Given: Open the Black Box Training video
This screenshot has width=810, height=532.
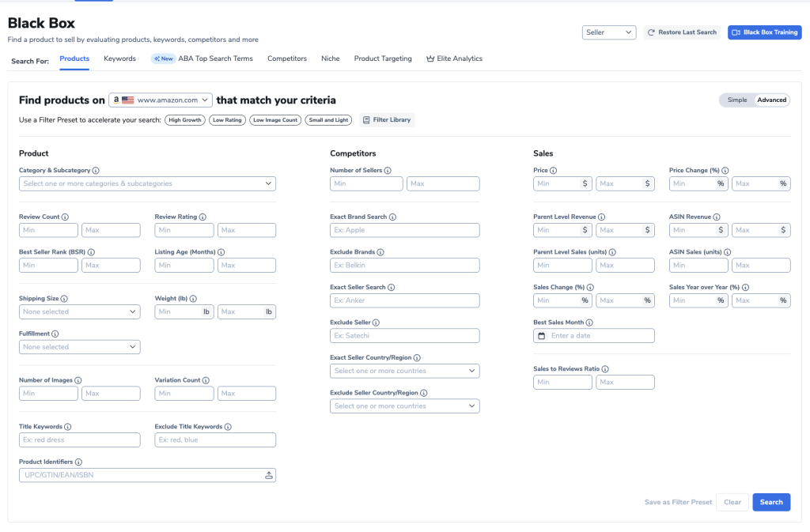Looking at the screenshot, I should pos(764,32).
